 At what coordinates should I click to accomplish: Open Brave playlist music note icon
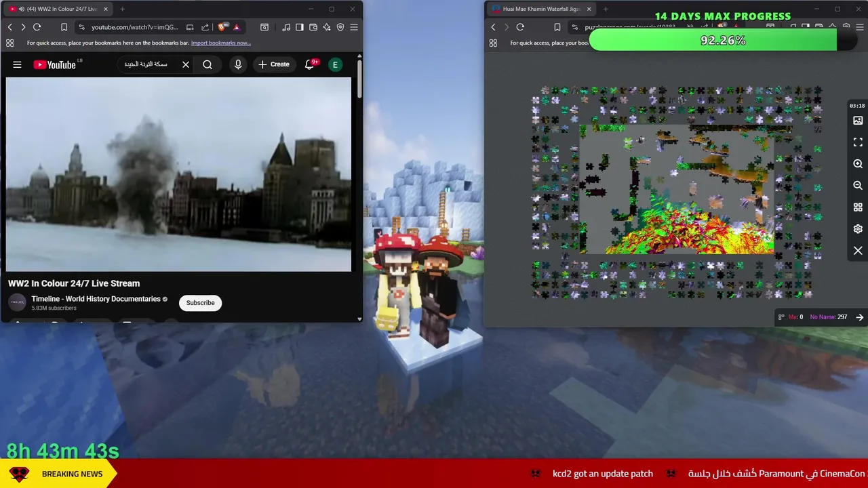tap(286, 27)
